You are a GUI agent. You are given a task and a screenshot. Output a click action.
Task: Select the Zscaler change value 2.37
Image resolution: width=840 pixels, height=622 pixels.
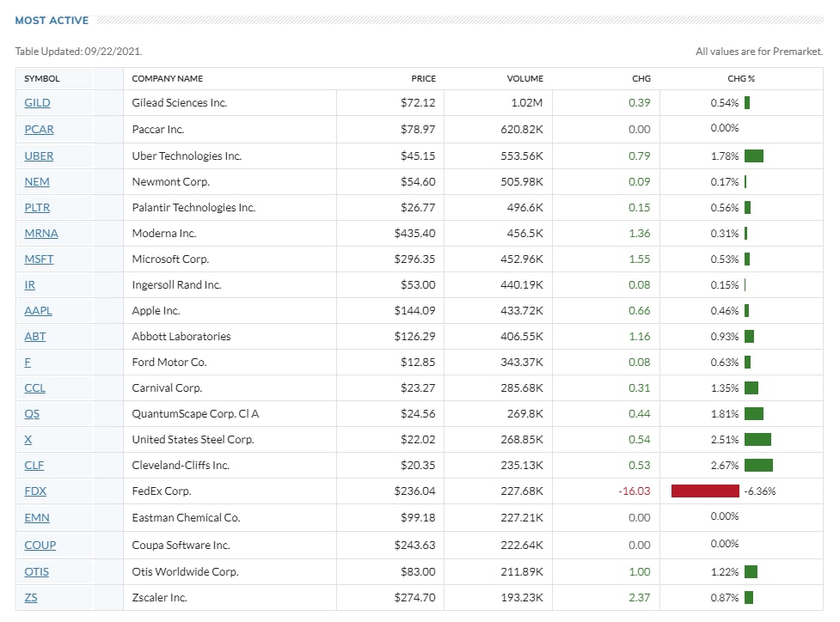point(639,597)
